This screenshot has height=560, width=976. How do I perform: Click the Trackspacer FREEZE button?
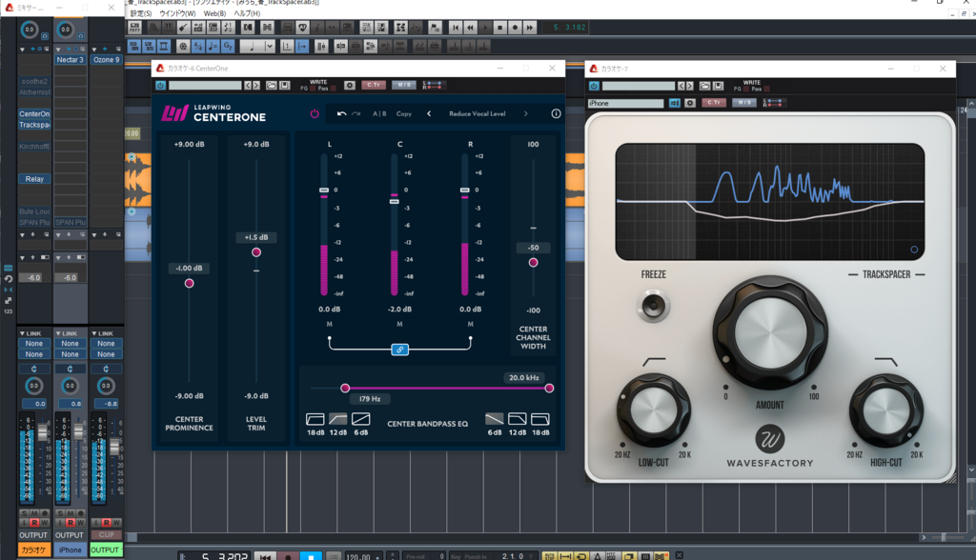[654, 306]
